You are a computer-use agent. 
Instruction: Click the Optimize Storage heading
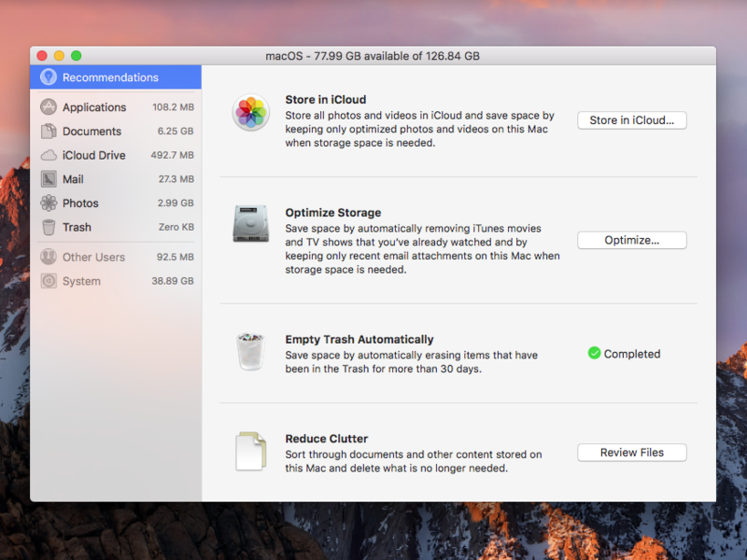(x=333, y=213)
